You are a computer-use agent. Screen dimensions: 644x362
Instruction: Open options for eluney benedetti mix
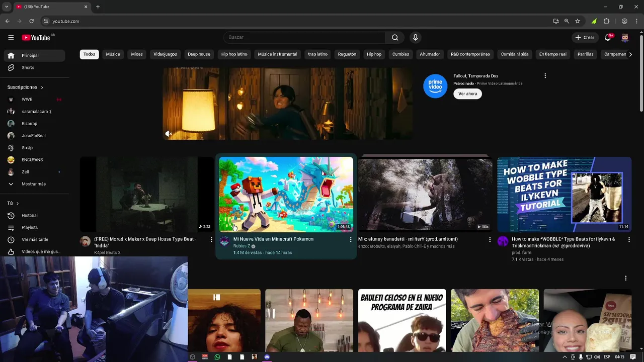pos(490,240)
